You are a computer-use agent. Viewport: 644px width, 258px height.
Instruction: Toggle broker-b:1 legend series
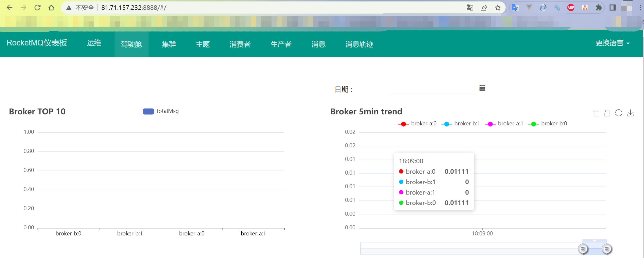pyautogui.click(x=461, y=124)
